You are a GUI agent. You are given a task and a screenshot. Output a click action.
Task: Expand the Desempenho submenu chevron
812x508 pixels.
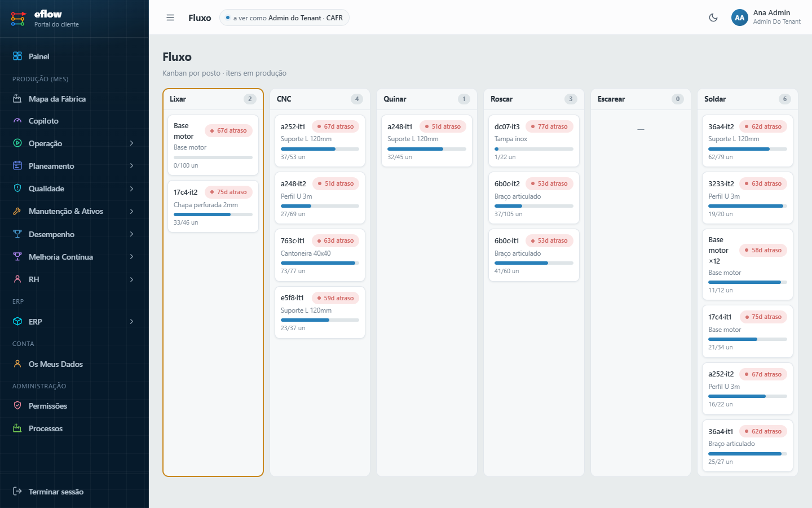(131, 234)
